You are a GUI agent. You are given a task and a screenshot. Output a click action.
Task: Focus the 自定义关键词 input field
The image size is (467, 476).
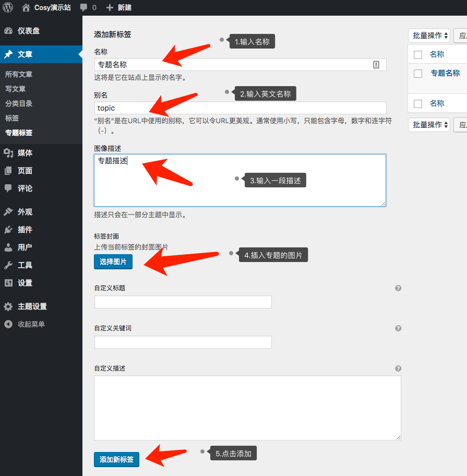[183, 342]
